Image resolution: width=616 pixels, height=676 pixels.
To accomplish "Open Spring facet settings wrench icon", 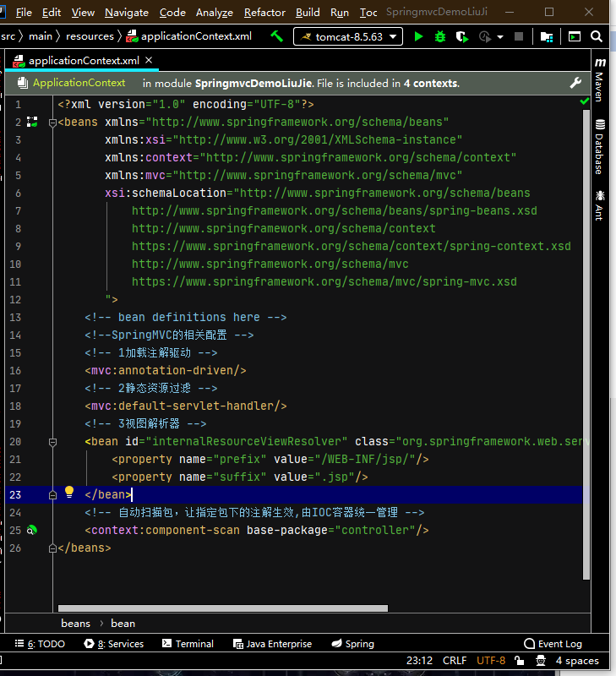I will click(575, 83).
